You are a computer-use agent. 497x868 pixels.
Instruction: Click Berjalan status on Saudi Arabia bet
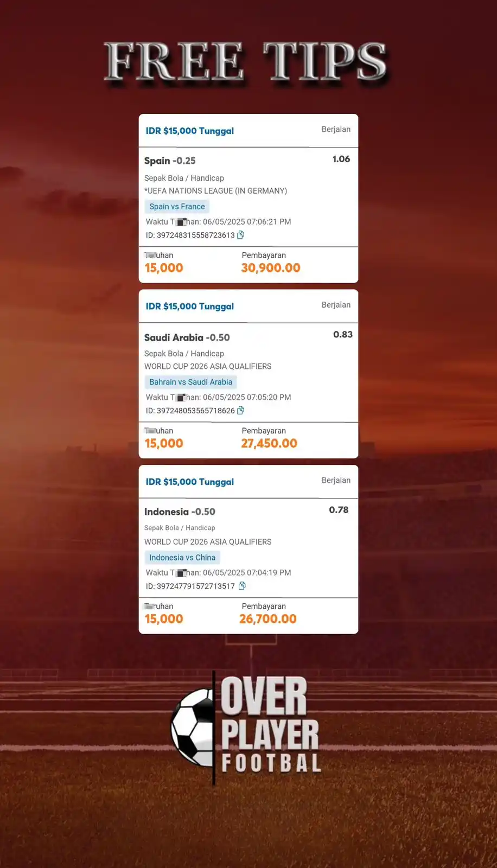(x=336, y=305)
